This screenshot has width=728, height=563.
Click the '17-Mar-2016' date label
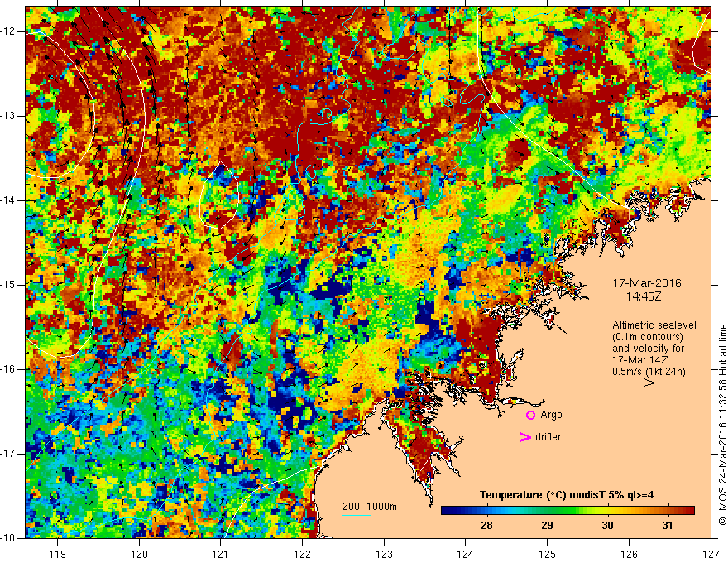tap(647, 283)
